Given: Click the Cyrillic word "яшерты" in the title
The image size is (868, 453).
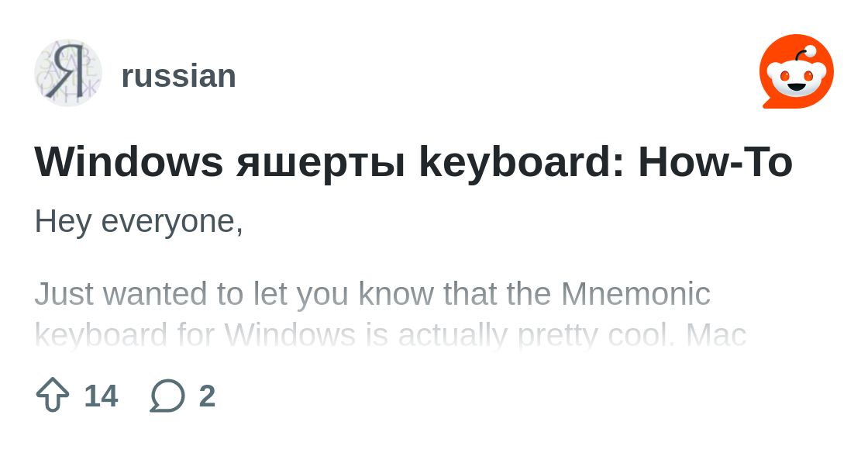Looking at the screenshot, I should (x=321, y=163).
